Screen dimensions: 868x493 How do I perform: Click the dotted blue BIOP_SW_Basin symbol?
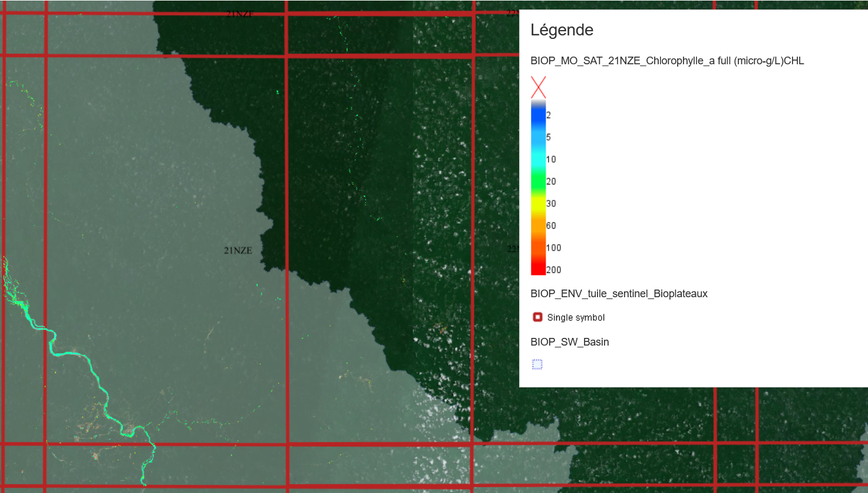click(x=537, y=364)
